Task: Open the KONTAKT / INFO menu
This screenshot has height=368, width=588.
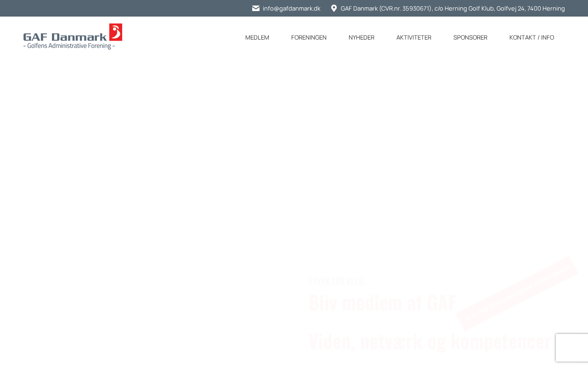Action: coord(531,37)
